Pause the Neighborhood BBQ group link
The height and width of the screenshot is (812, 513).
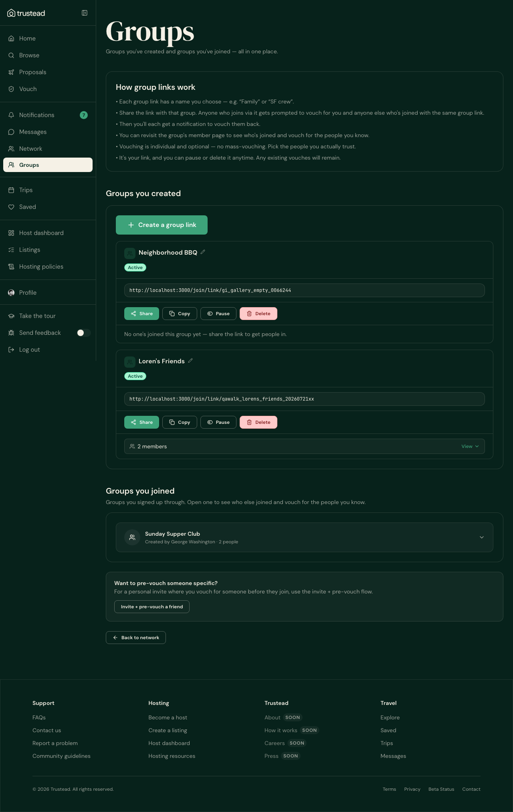click(218, 314)
